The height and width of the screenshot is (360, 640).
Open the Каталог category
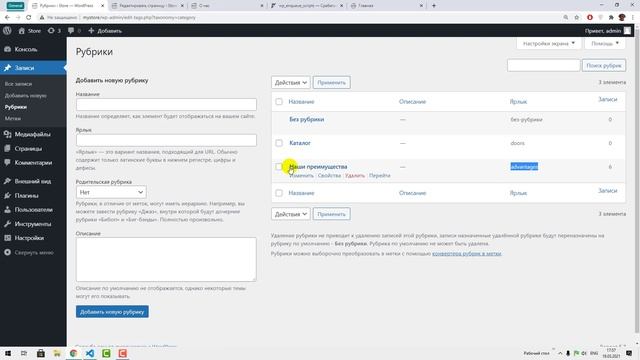coord(300,143)
